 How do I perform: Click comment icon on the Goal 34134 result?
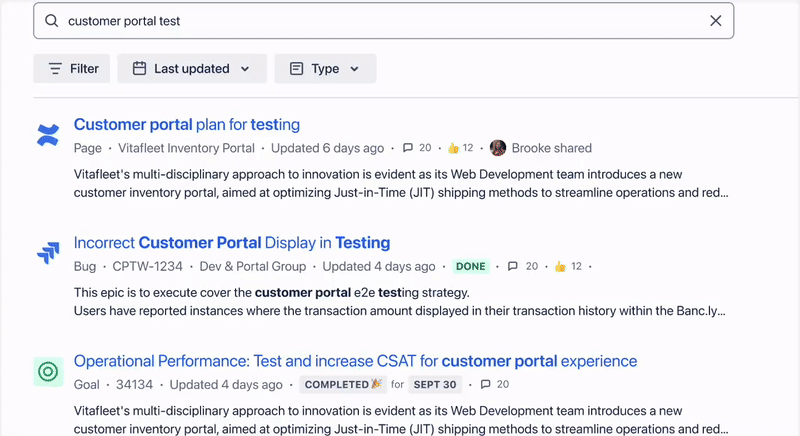[486, 384]
